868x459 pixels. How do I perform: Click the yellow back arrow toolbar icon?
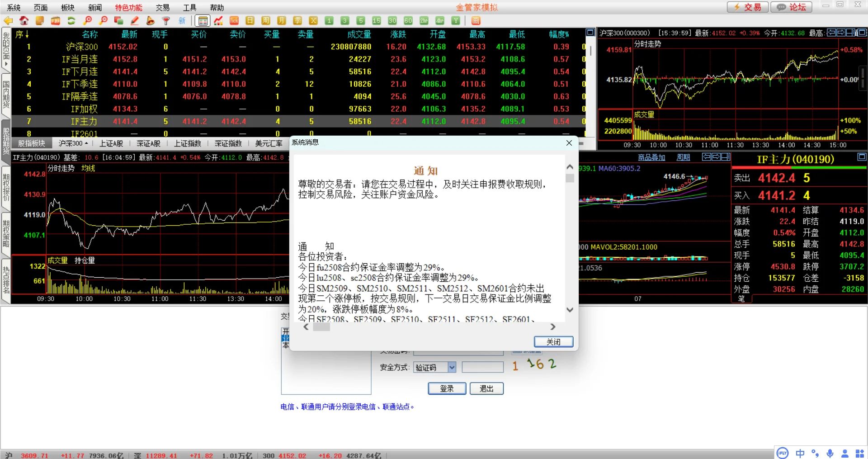click(8, 21)
